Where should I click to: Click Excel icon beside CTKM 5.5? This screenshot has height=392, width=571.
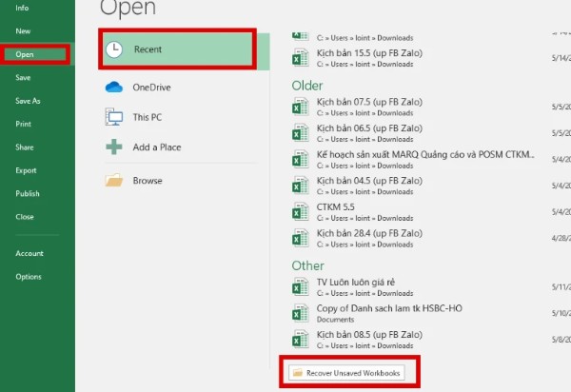(x=301, y=211)
